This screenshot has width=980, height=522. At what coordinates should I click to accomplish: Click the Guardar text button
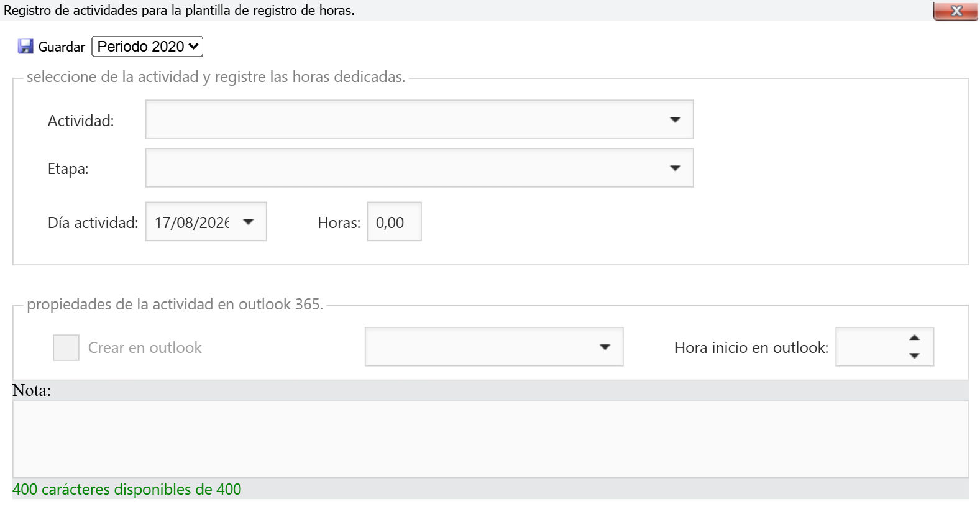62,47
